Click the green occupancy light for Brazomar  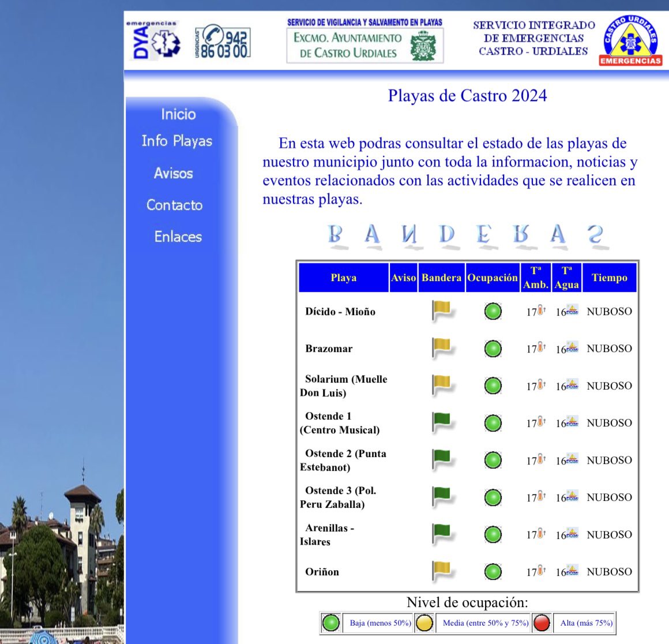[x=493, y=349]
